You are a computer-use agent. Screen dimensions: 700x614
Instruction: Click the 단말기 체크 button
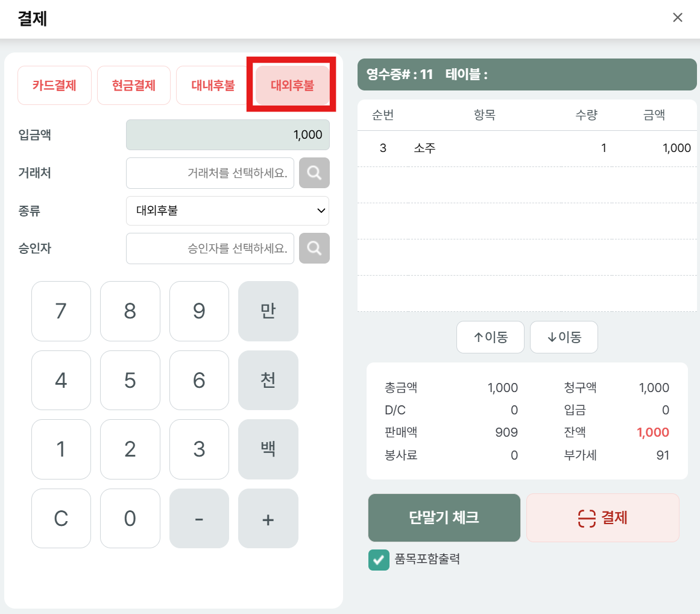(x=444, y=517)
